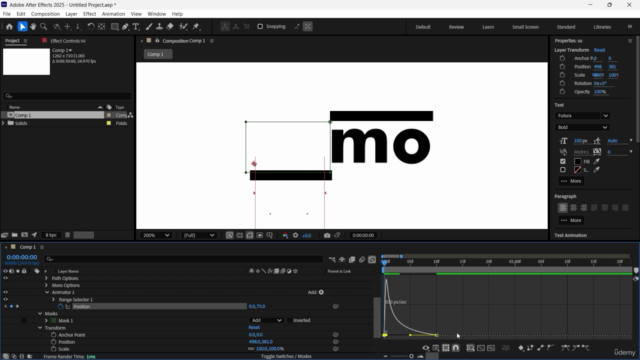This screenshot has height=360, width=640.
Task: Expand Mask 1 properties
Action: tap(46, 320)
